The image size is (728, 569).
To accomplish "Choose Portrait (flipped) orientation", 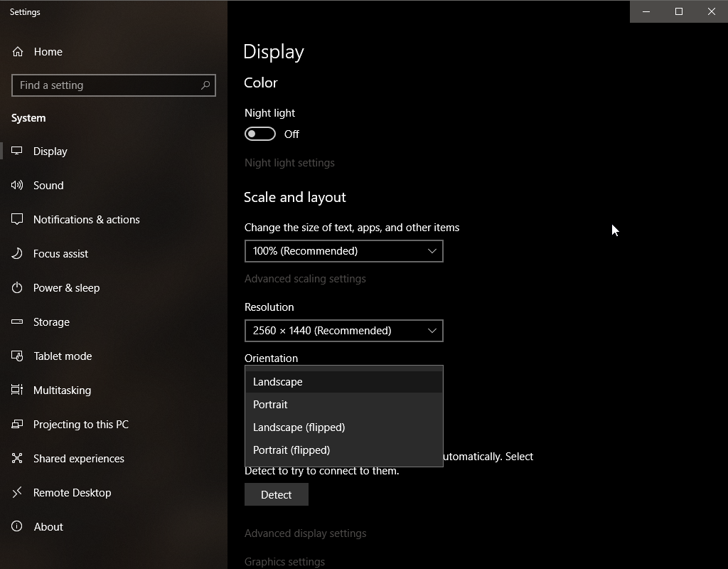I will point(344,450).
